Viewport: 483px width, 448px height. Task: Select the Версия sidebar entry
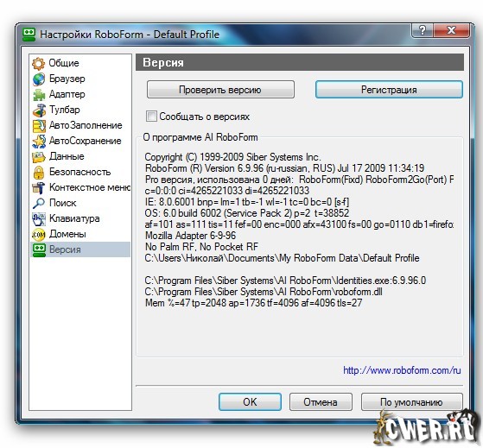tap(80, 249)
